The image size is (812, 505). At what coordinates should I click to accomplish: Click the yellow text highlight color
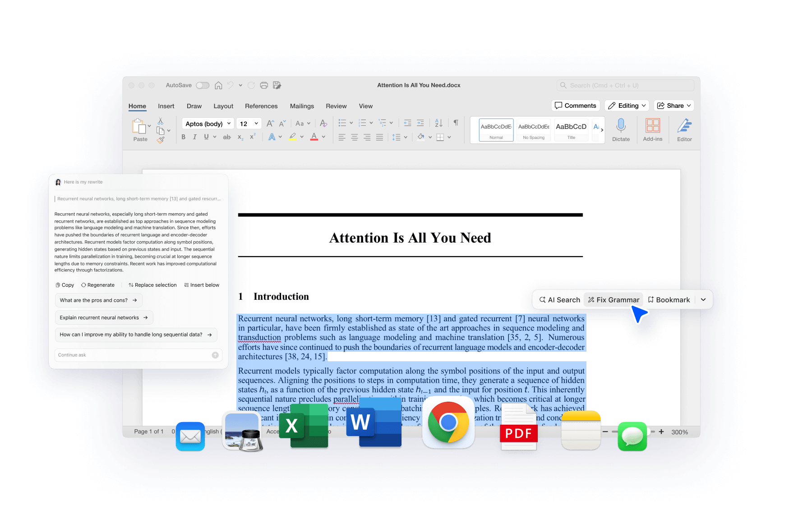pos(293,137)
